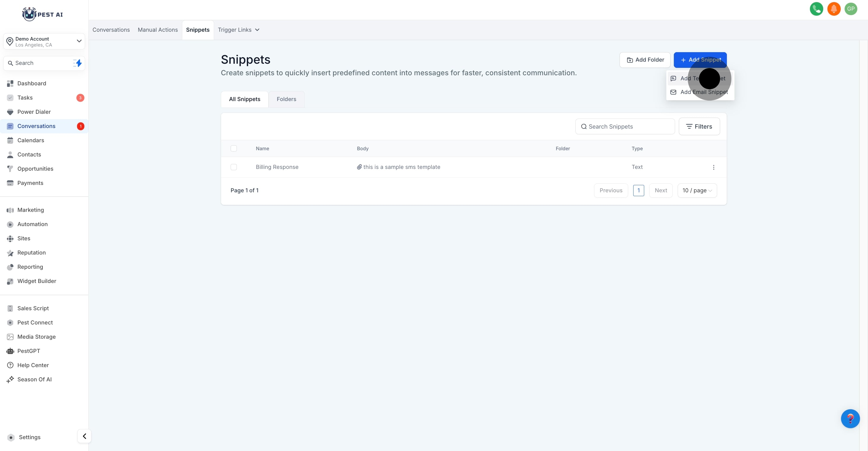The height and width of the screenshot is (451, 868).
Task: Switch to the Folders tab
Action: [x=286, y=99]
